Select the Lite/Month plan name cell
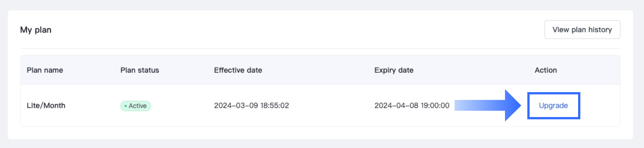644x148 pixels. click(x=46, y=106)
